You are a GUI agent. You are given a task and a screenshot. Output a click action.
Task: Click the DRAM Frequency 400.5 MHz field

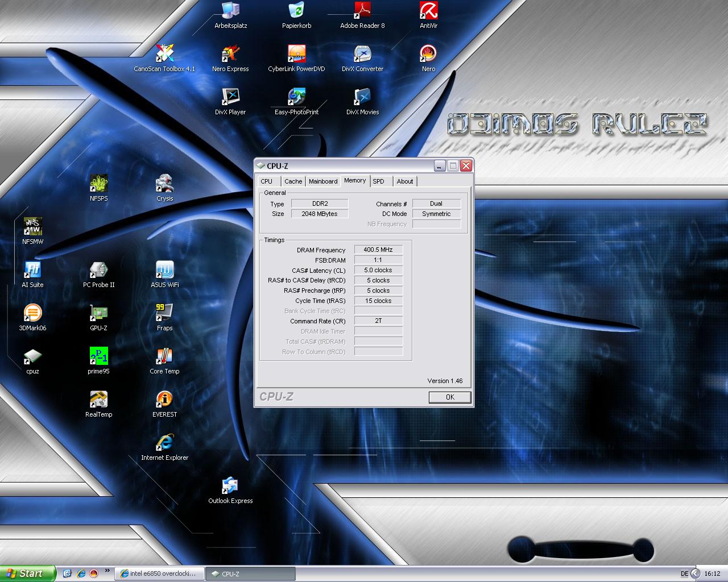coord(378,250)
